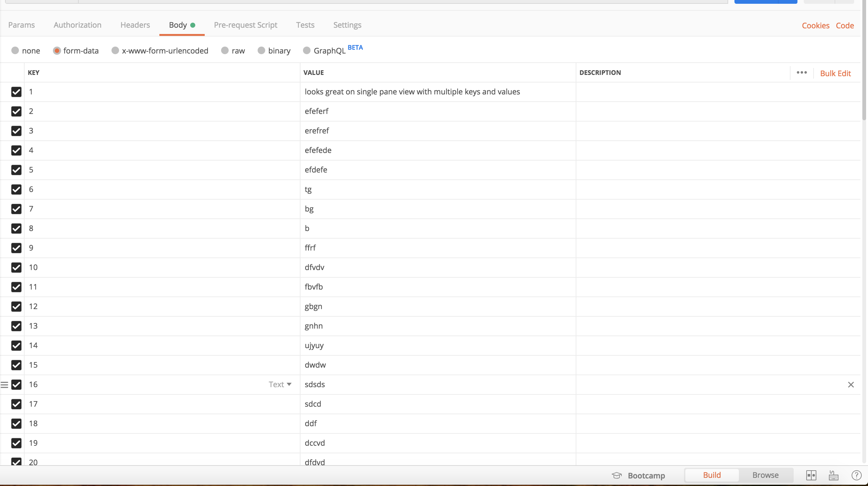Open the three-dot options menu in table header

802,72
